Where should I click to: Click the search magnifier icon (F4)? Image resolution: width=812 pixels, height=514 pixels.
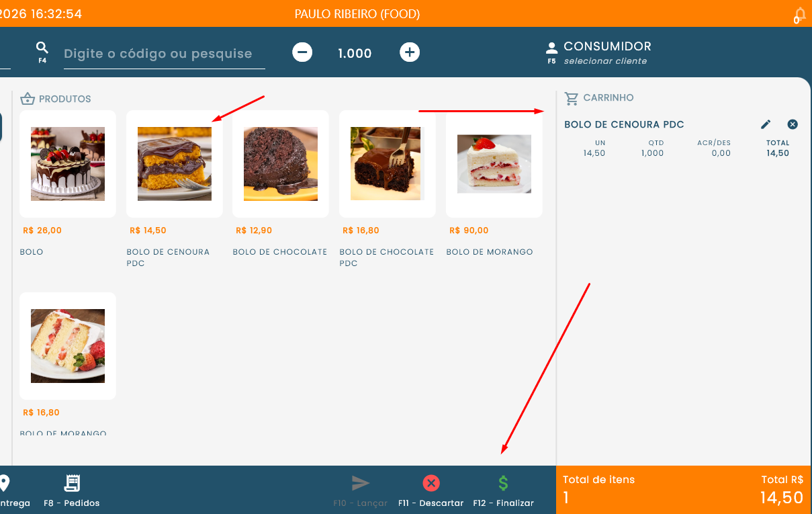[42, 48]
